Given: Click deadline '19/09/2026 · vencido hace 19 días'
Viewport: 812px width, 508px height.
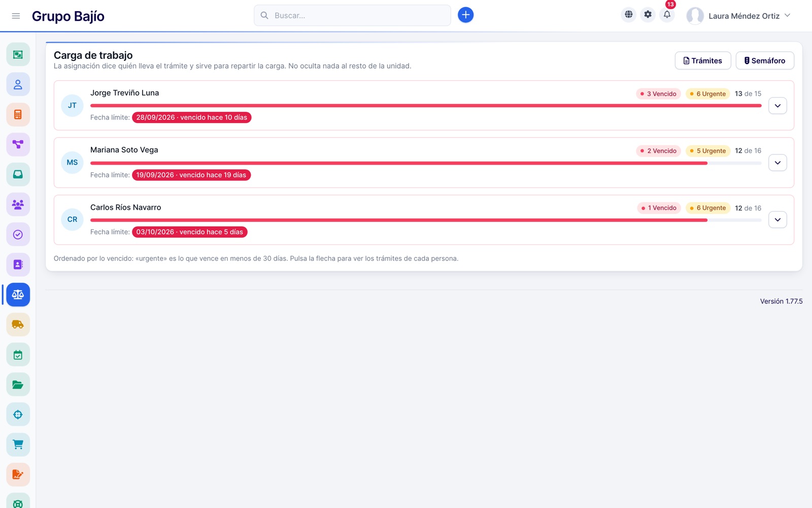Looking at the screenshot, I should [x=191, y=175].
